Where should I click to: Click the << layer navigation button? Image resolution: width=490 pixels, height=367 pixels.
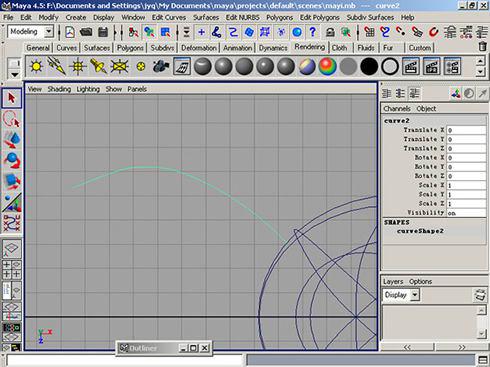click(x=407, y=347)
